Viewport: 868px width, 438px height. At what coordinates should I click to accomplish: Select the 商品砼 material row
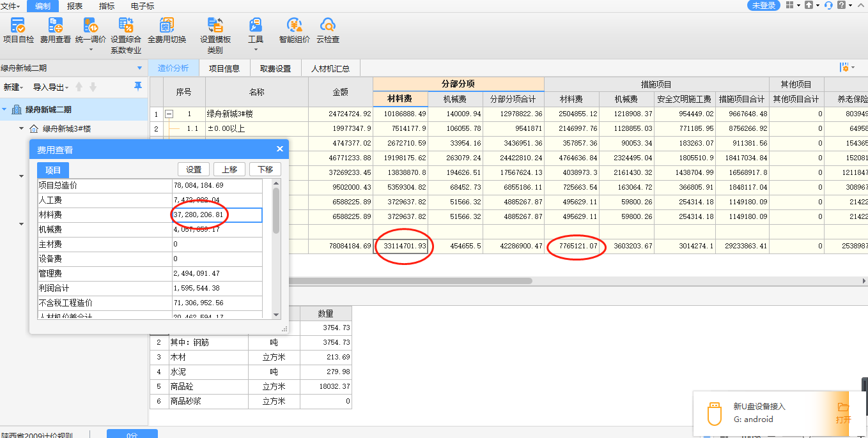pos(251,386)
